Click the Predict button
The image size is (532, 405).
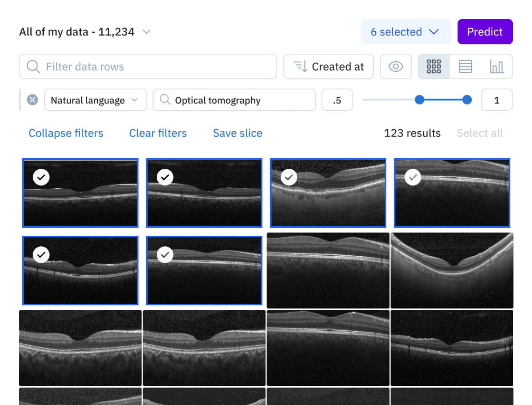(x=485, y=32)
